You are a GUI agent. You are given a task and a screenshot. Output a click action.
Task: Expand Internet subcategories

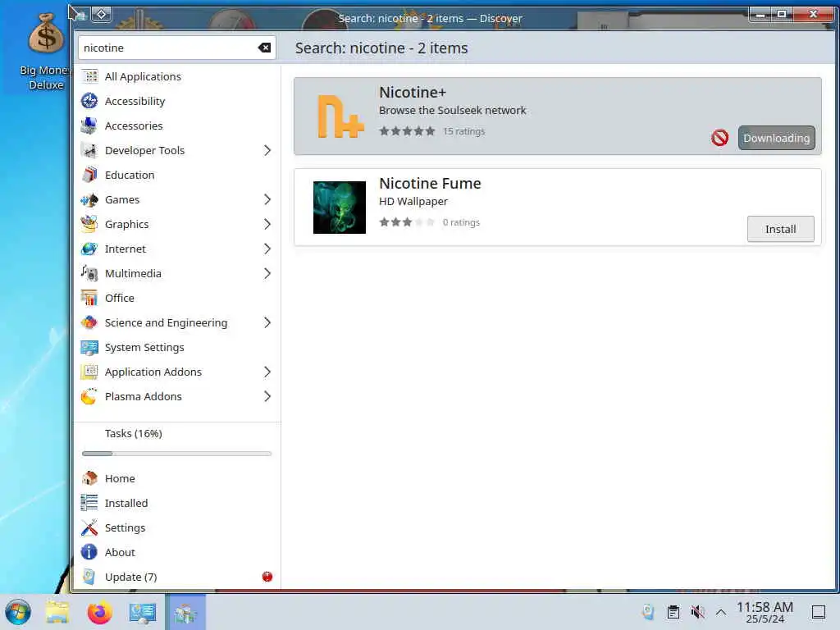(267, 249)
